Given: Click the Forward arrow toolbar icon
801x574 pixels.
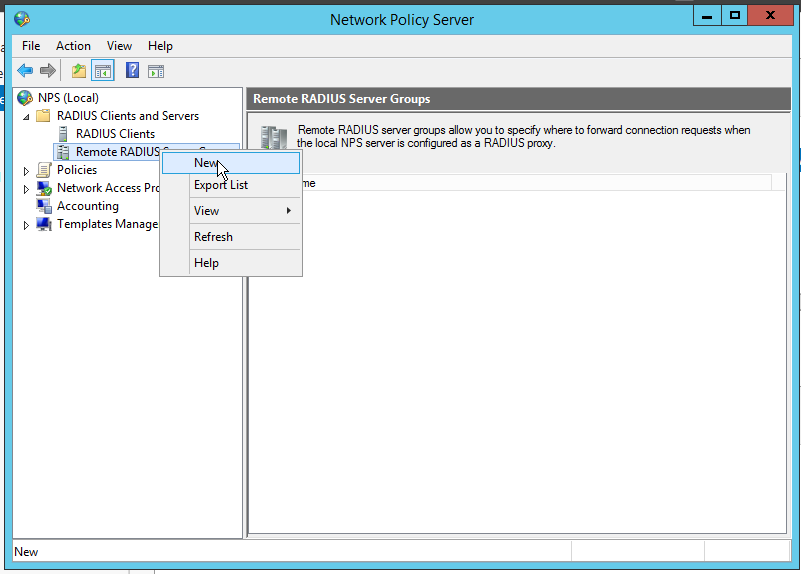Looking at the screenshot, I should 48,70.
